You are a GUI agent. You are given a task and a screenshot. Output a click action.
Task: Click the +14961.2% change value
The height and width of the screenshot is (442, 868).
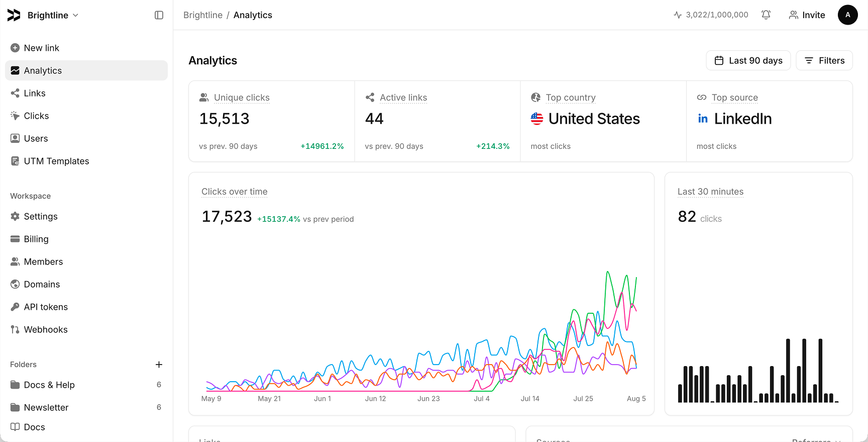tap(322, 146)
